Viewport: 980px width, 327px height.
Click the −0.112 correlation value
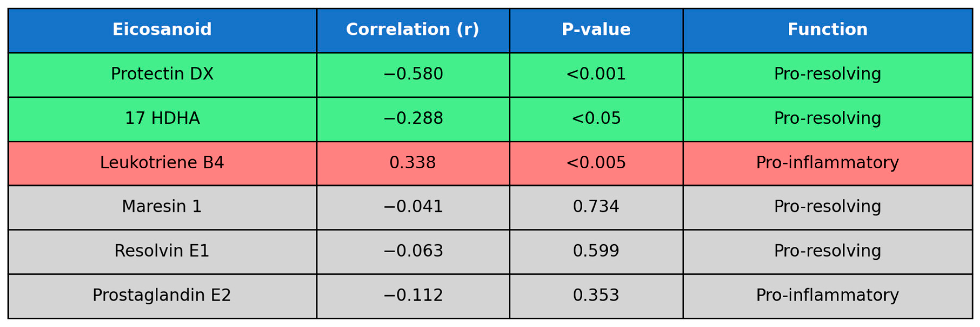[413, 295]
